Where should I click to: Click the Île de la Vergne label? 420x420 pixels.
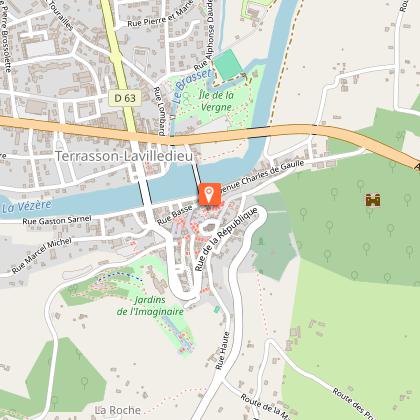[216, 101]
